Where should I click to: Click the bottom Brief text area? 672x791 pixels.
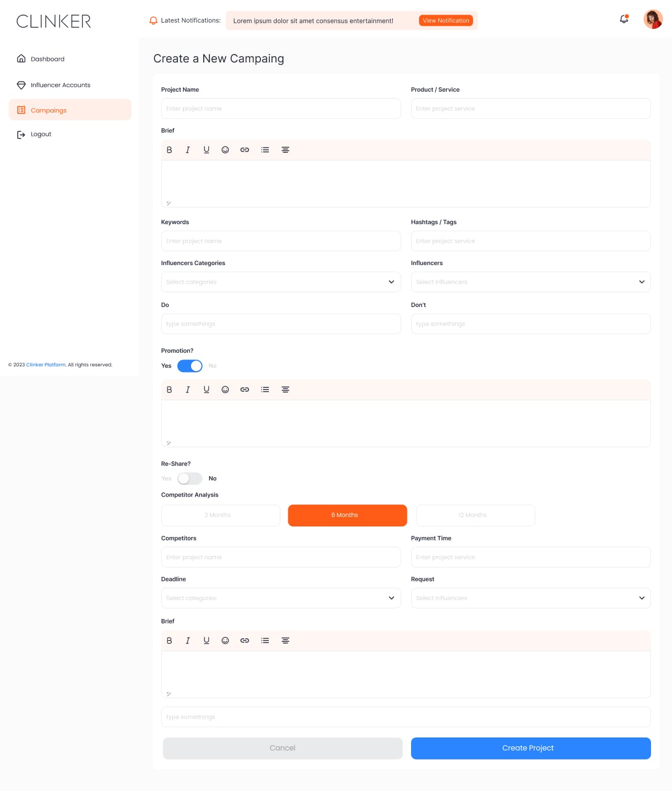(406, 674)
